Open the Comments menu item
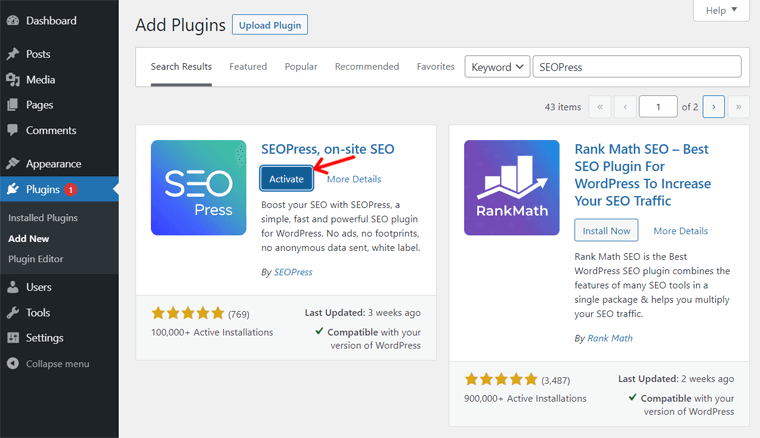The height and width of the screenshot is (438, 760). pos(59,130)
